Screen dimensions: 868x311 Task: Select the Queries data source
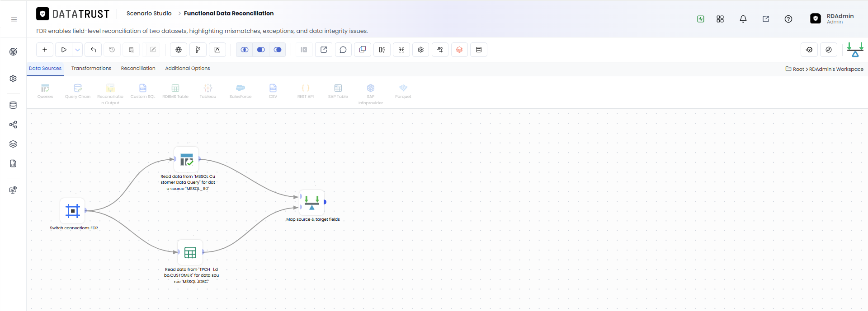coord(45,91)
